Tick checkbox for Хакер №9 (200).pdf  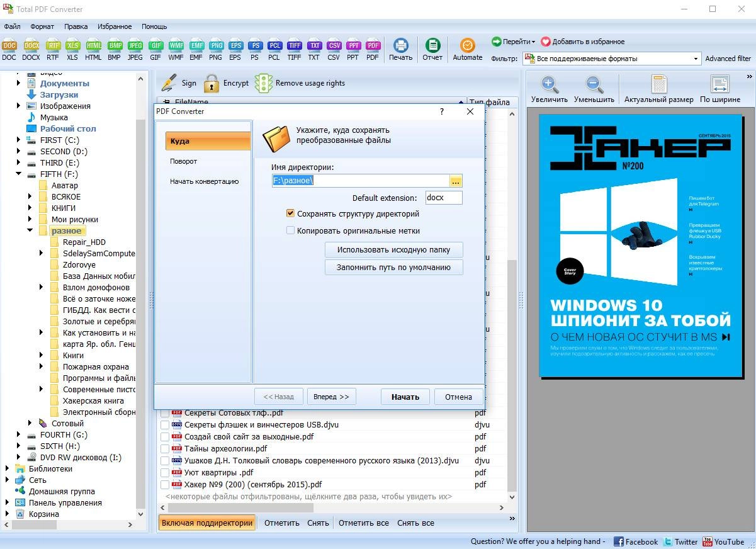[165, 485]
